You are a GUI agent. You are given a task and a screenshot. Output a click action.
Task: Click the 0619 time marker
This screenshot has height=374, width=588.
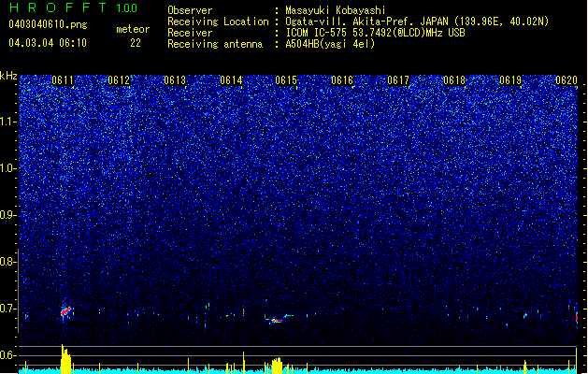[510, 80]
